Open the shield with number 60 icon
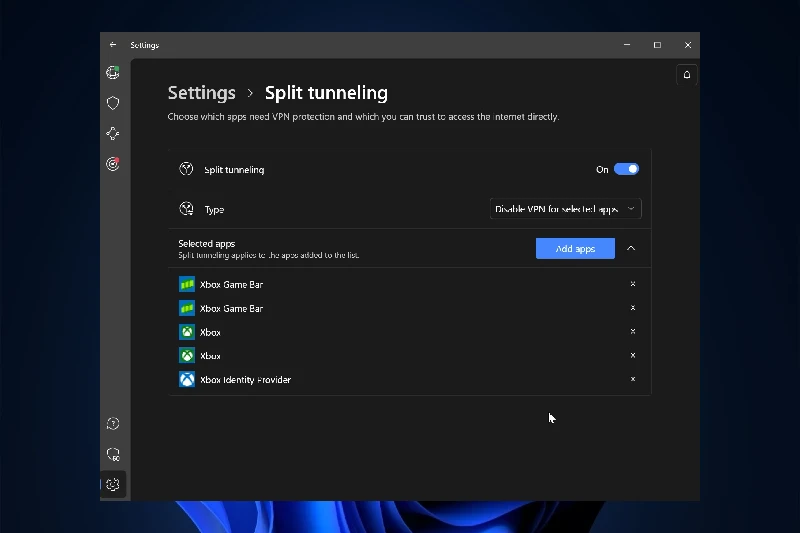Screen dimensions: 800x533 coord(113,454)
